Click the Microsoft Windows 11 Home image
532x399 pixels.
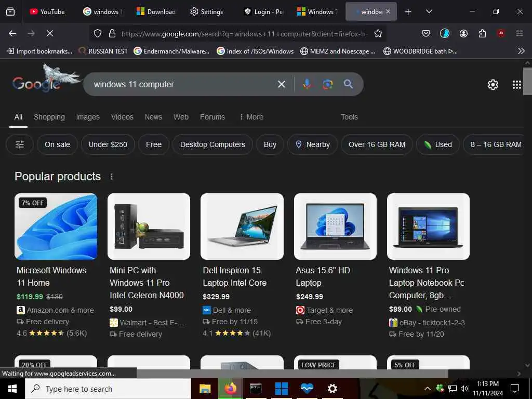pyautogui.click(x=56, y=227)
